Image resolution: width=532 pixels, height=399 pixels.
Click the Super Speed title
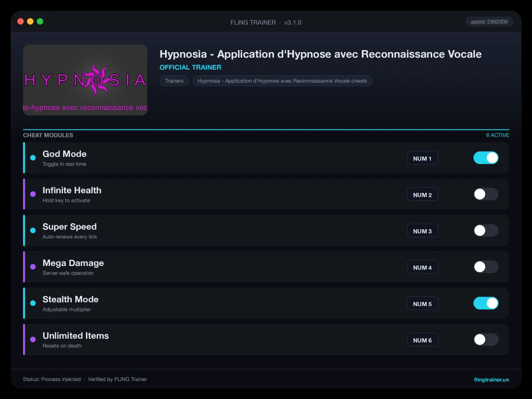[70, 227]
